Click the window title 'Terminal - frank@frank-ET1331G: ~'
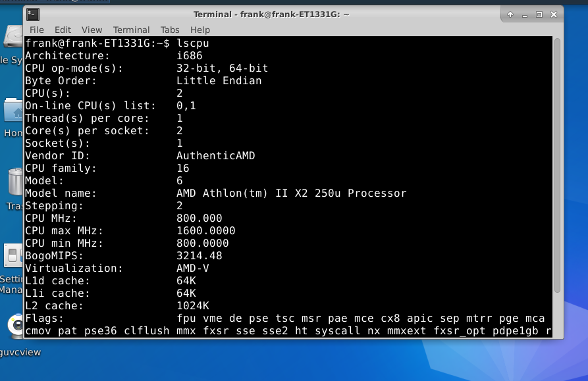 271,14
